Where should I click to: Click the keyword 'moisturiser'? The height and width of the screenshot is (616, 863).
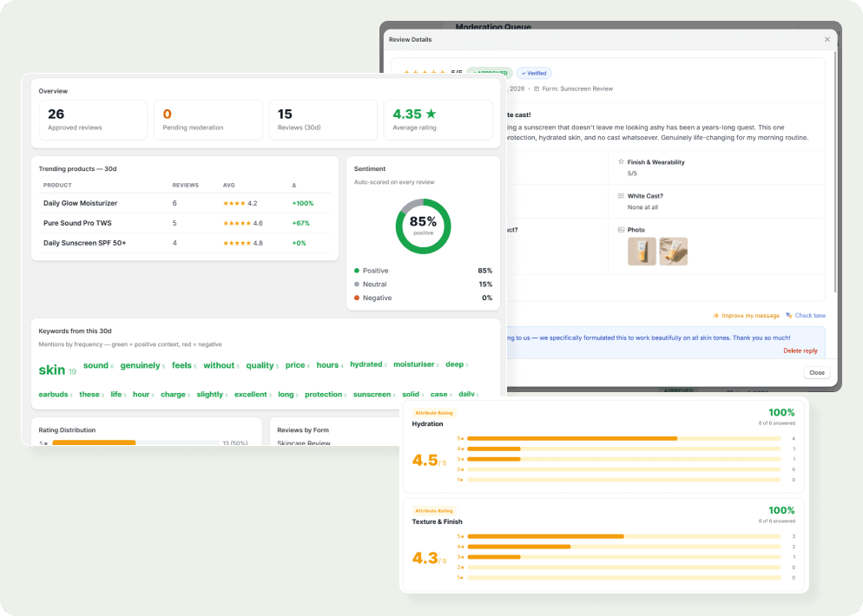(416, 364)
